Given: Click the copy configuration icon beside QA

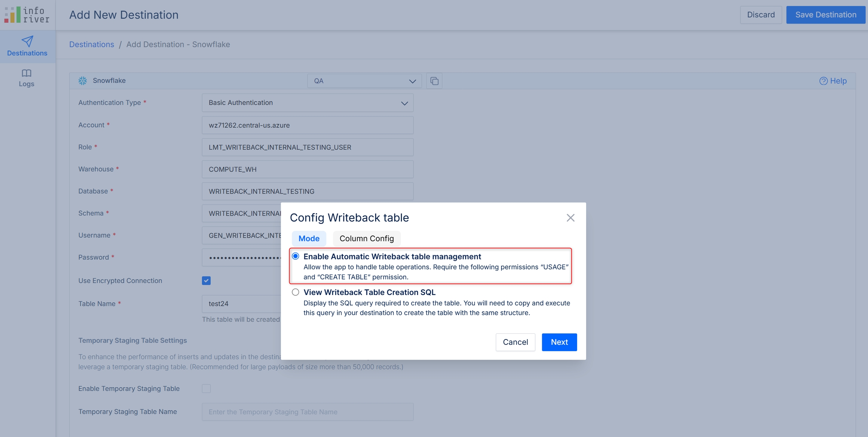Looking at the screenshot, I should click(x=434, y=81).
